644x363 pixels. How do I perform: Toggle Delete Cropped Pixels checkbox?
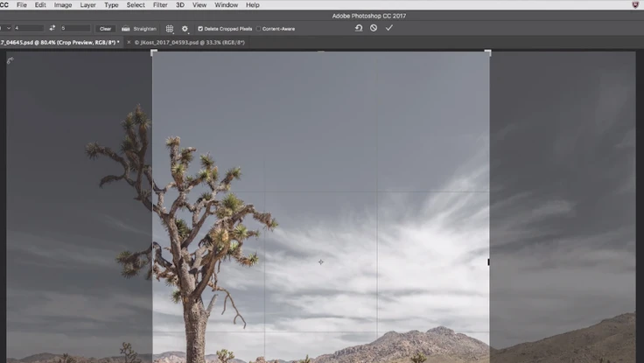point(200,29)
